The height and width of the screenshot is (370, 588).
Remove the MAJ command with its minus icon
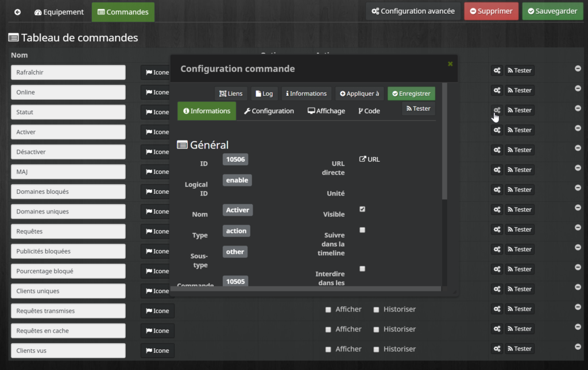click(x=578, y=168)
